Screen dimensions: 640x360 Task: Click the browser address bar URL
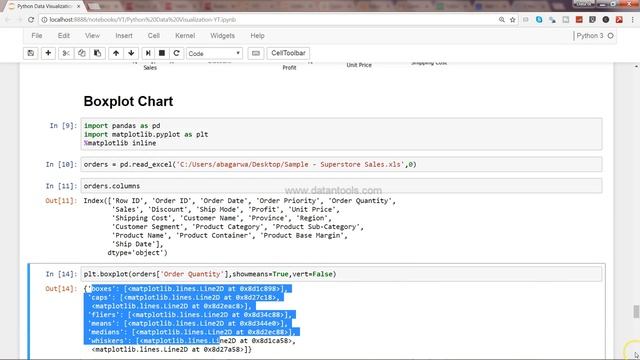pyautogui.click(x=143, y=20)
